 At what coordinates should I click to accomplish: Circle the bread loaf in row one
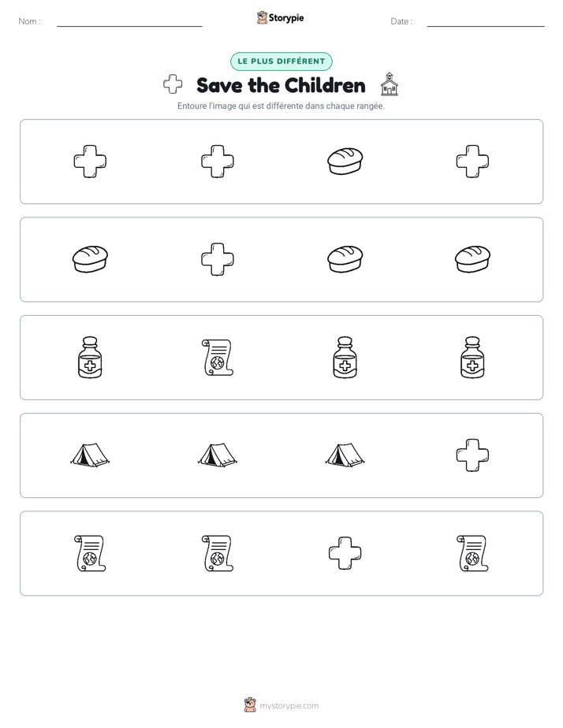pos(345,161)
